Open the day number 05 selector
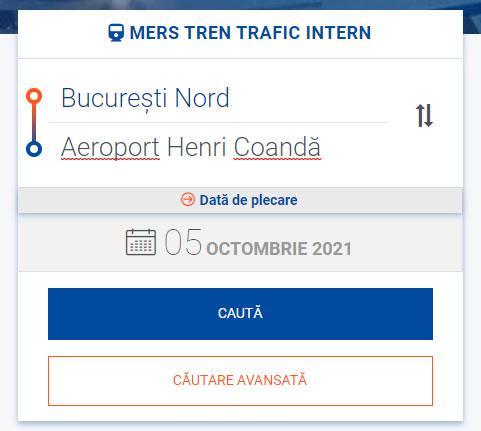Image resolution: width=481 pixels, height=431 pixels. [183, 242]
